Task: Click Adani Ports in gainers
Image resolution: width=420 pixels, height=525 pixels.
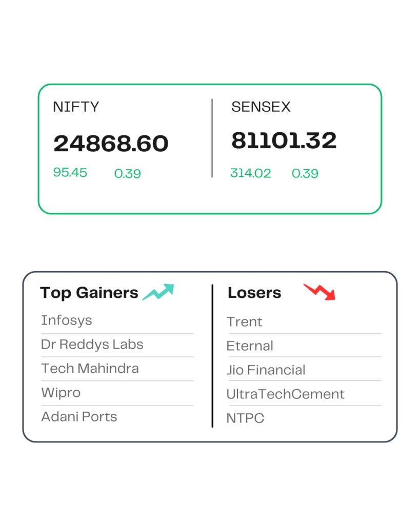Action: 79,416
